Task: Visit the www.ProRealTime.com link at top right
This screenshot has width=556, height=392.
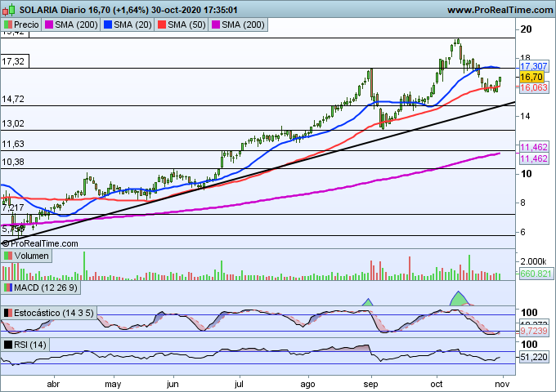Action: click(500, 10)
